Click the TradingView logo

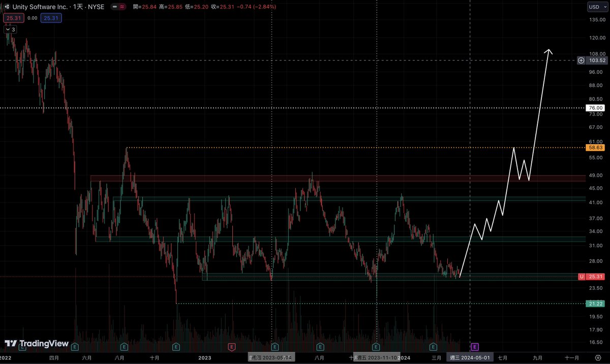click(x=37, y=344)
